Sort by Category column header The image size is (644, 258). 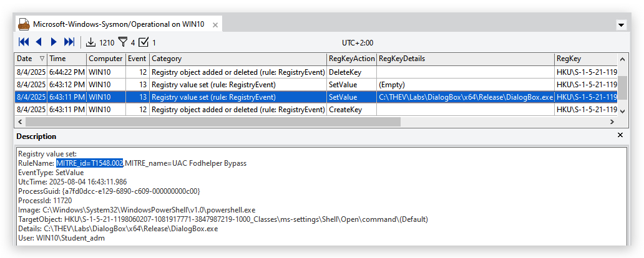pyautogui.click(x=238, y=59)
